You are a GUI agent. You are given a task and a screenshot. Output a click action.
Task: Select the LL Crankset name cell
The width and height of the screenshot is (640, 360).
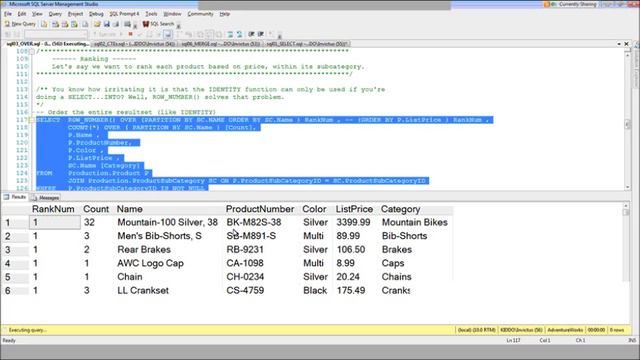tap(143, 291)
